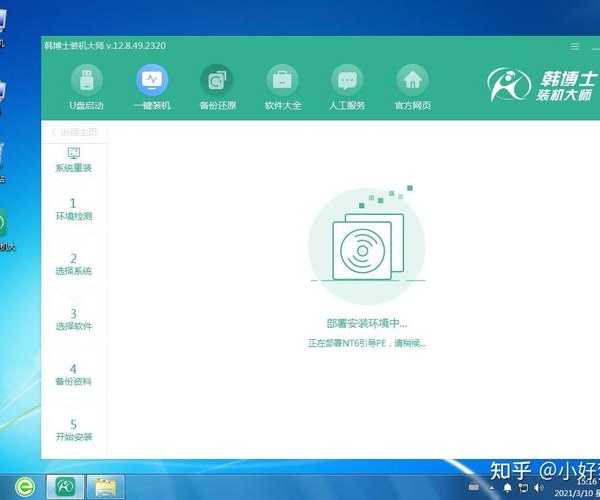Click the 系统重装 monitor icon in sidebar
This screenshot has width=600, height=500.
[x=73, y=159]
